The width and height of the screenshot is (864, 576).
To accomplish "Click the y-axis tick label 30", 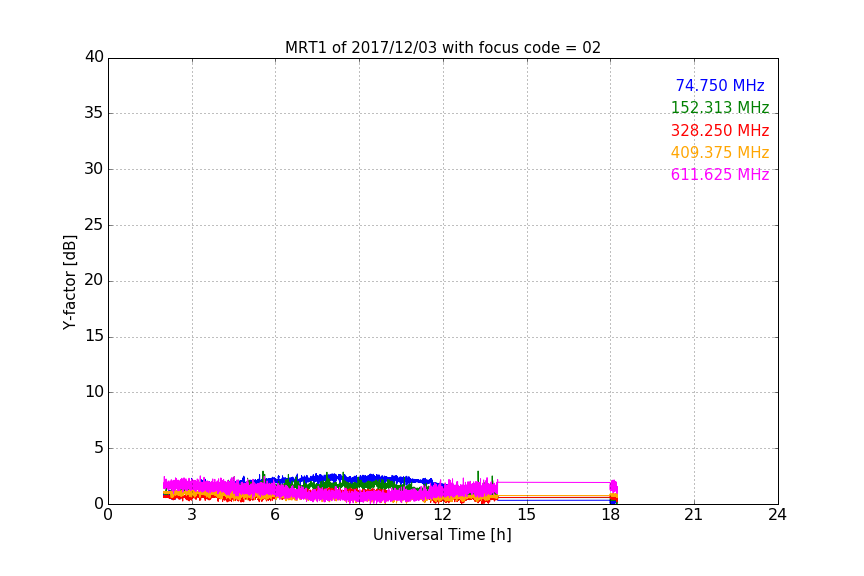I will (94, 169).
